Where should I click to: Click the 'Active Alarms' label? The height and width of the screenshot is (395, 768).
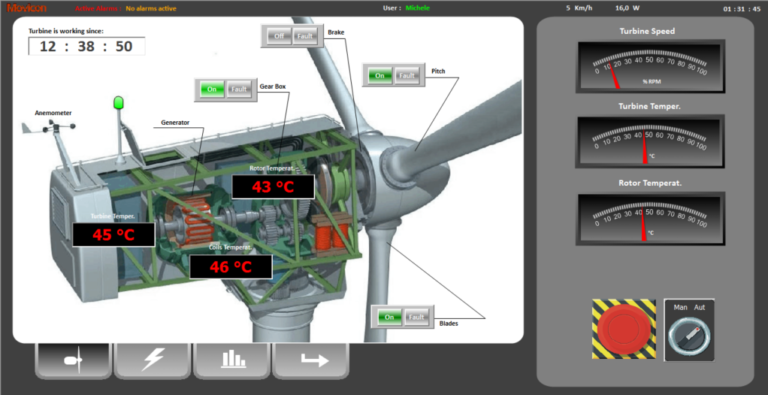(98, 9)
